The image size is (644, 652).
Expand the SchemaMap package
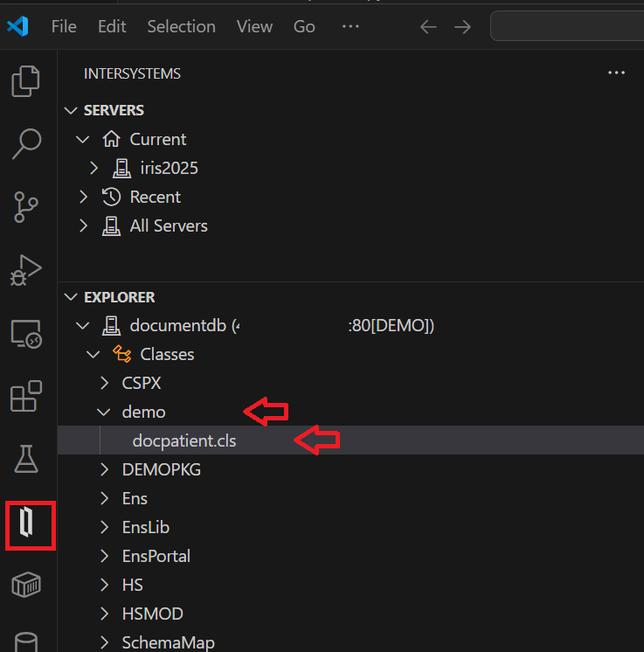[x=104, y=642]
